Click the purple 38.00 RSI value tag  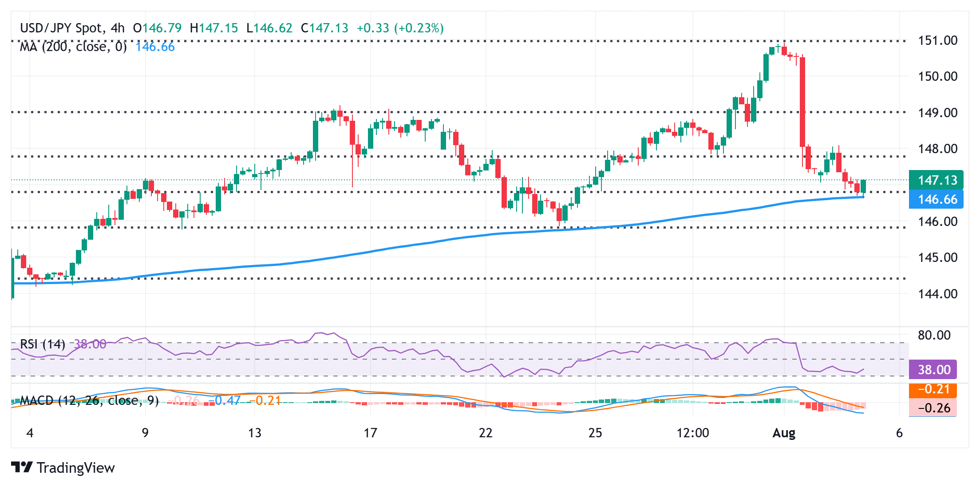[x=933, y=369]
